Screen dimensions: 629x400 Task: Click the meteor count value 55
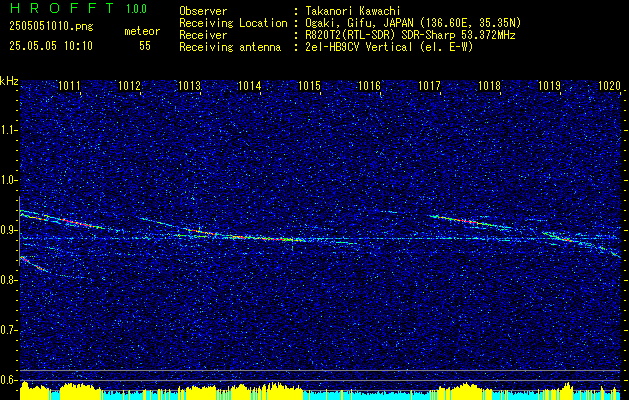[x=145, y=46]
